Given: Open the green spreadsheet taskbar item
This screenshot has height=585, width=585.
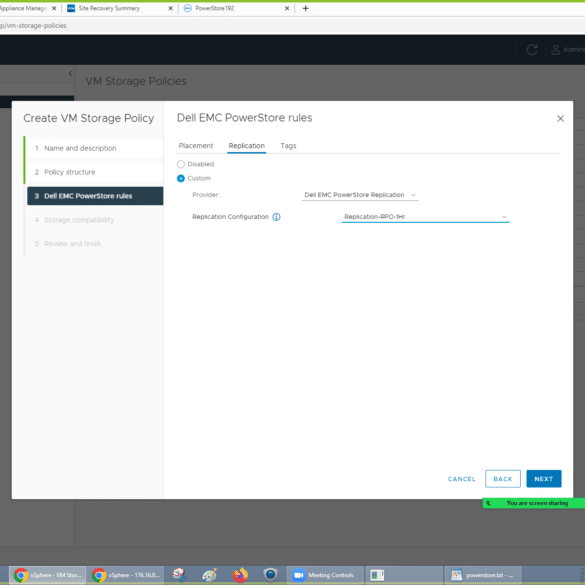Looking at the screenshot, I should [403, 575].
